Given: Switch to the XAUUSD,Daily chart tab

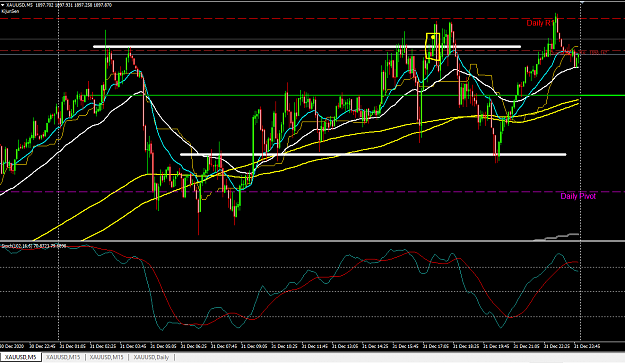Looking at the screenshot, I should 151,357.
